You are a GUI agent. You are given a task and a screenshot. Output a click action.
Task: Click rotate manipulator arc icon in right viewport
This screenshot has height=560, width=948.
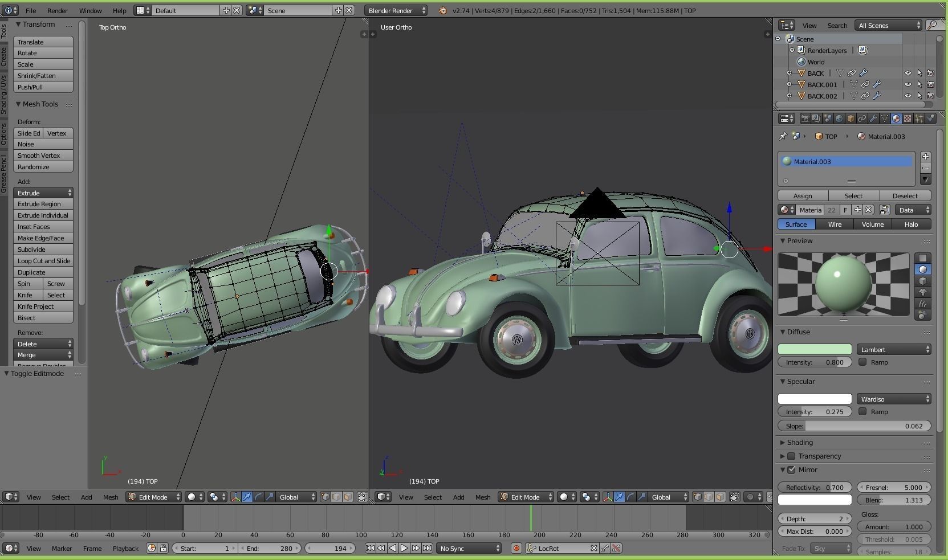point(630,497)
